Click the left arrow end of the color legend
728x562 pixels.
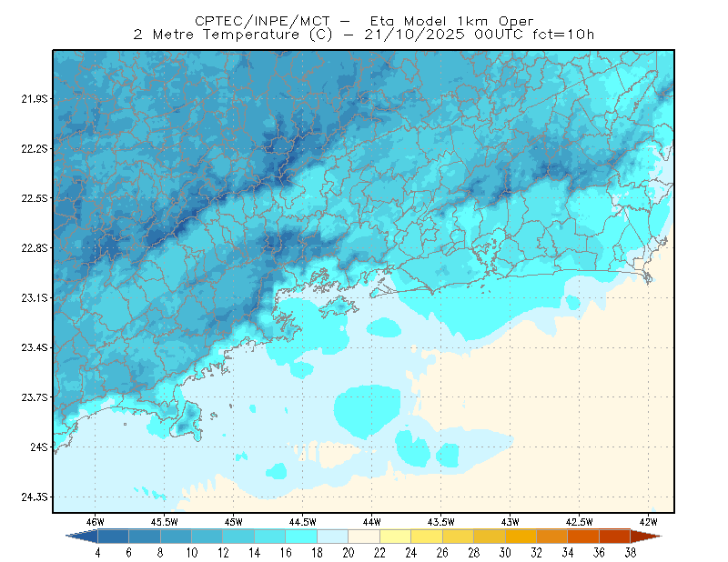[82, 537]
